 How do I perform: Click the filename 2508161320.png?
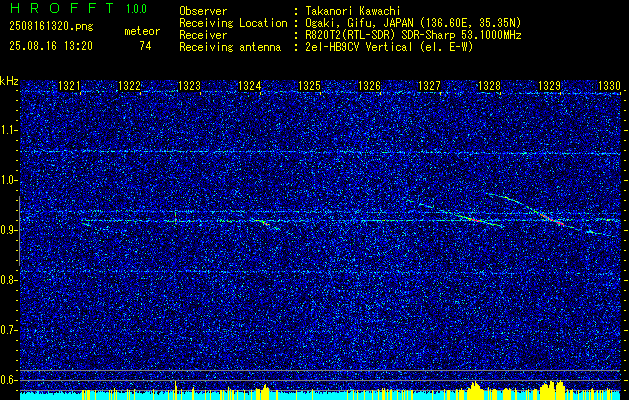coord(51,27)
